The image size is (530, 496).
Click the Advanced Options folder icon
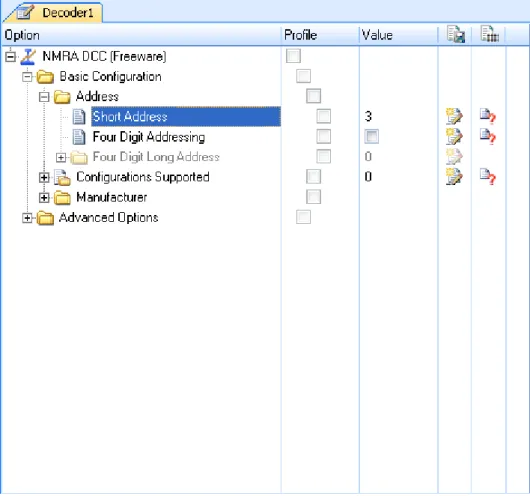coord(45,218)
